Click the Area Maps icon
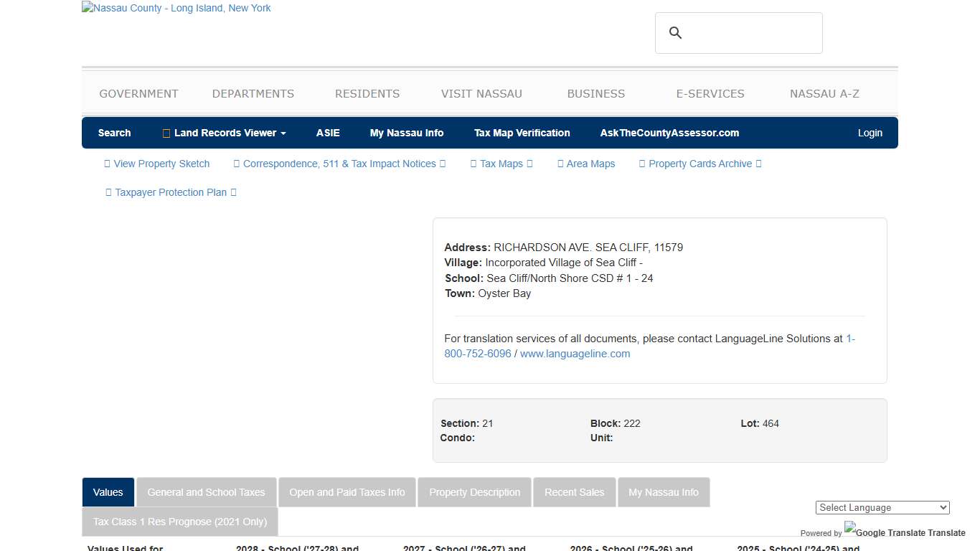This screenshot has width=980, height=551. [560, 164]
